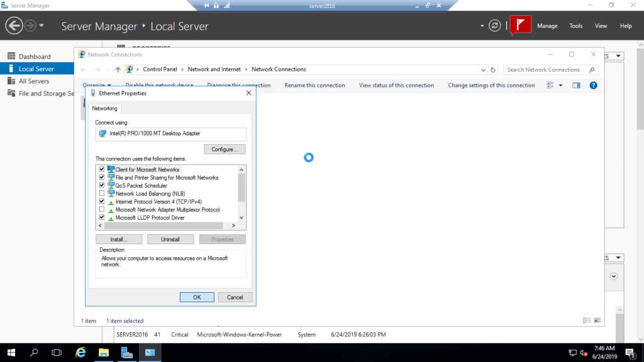This screenshot has width=644, height=362.
Task: Click the Server Manager back arrow
Action: 14,26
